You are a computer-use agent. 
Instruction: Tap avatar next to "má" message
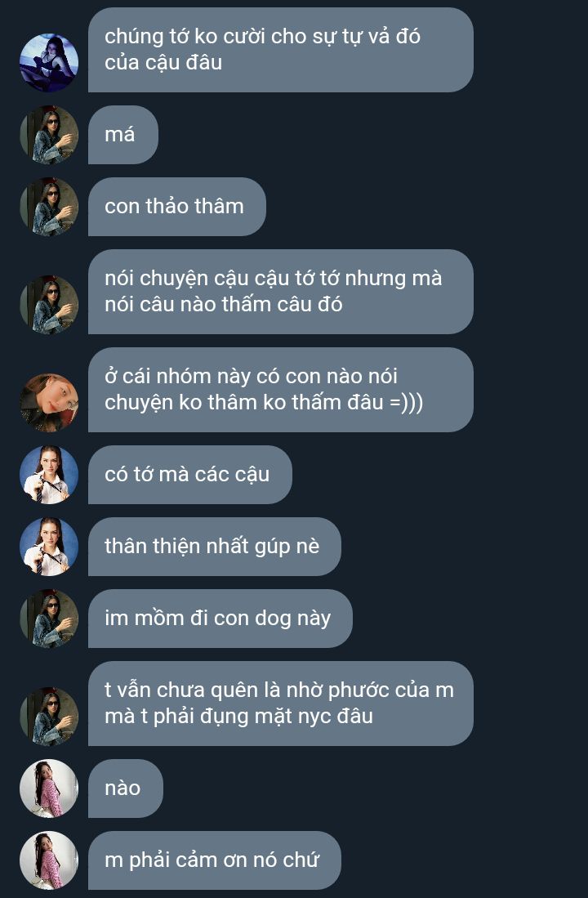(49, 135)
